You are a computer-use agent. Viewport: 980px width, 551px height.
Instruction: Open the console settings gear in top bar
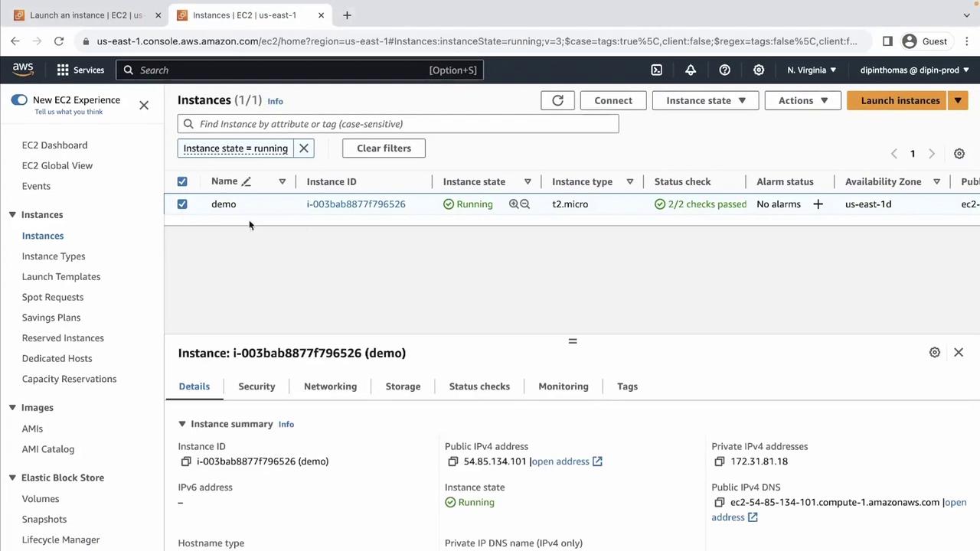[x=759, y=70]
